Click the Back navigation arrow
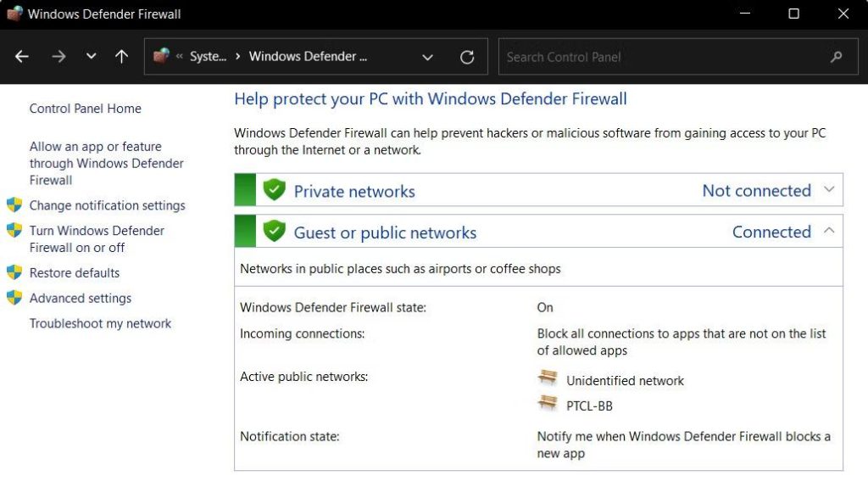Viewport: 868px width, 504px height. [x=22, y=57]
